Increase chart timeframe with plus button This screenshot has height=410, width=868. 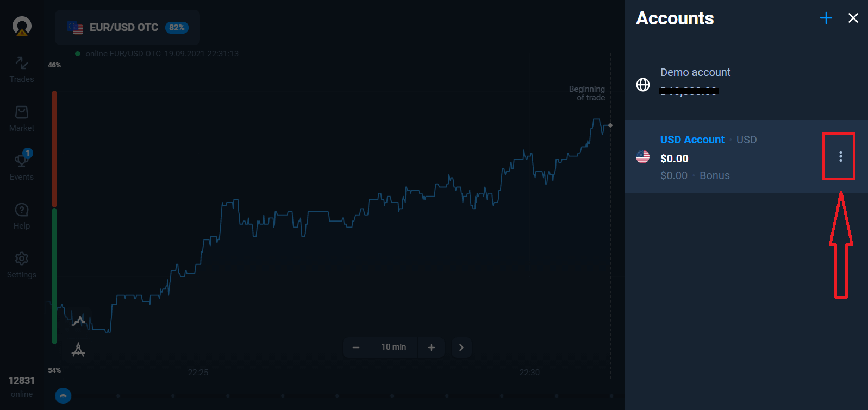tap(431, 348)
